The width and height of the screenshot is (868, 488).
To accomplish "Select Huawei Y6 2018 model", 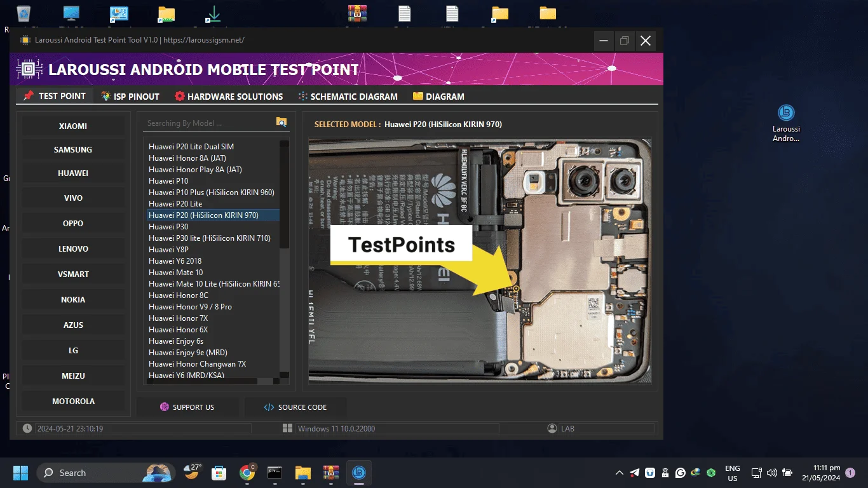I will click(213, 261).
